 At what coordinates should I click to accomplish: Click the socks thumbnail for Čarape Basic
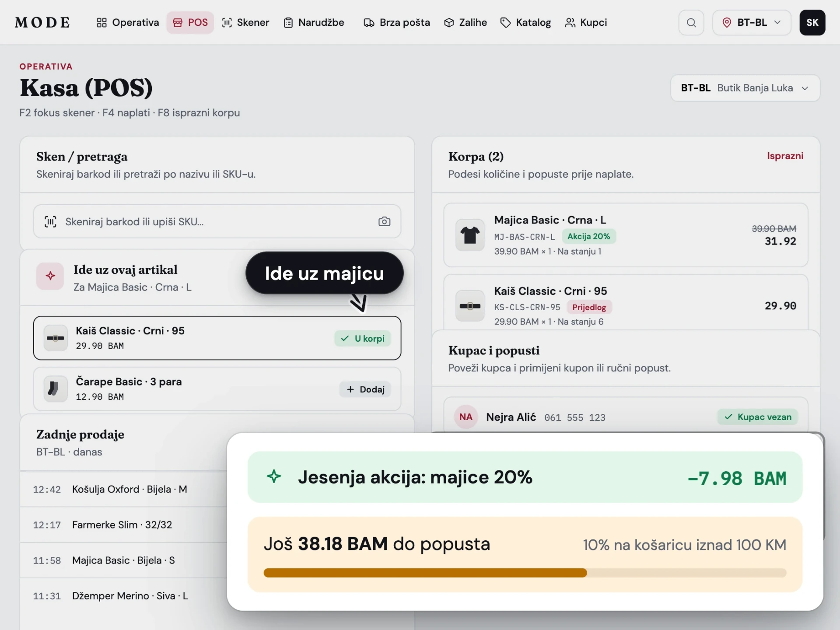[x=56, y=388]
